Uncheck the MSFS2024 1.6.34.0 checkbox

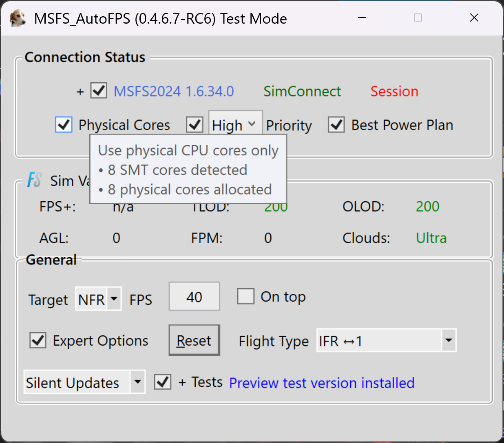99,91
